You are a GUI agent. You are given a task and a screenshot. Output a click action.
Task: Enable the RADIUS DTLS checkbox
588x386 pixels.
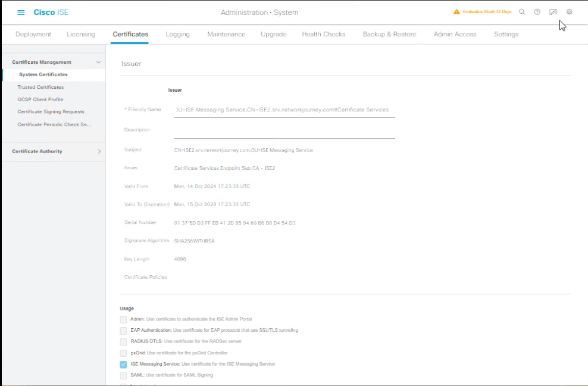pyautogui.click(x=123, y=342)
